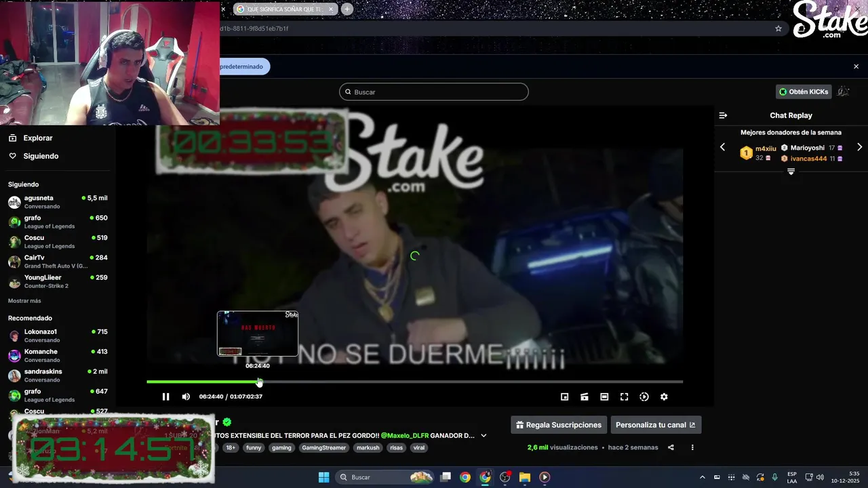Switch to the QUE SIGNIFICA SOÑAR tab
Image resolution: width=868 pixels, height=488 pixels.
[285, 9]
